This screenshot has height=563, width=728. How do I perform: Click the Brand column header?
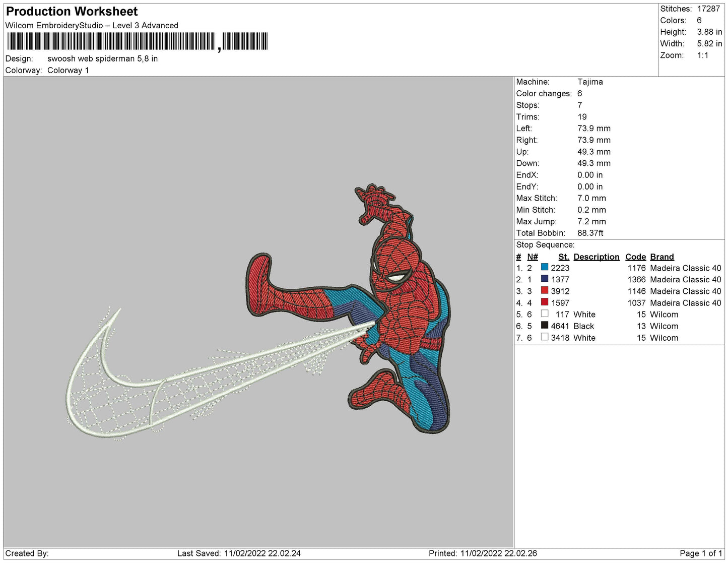661,257
